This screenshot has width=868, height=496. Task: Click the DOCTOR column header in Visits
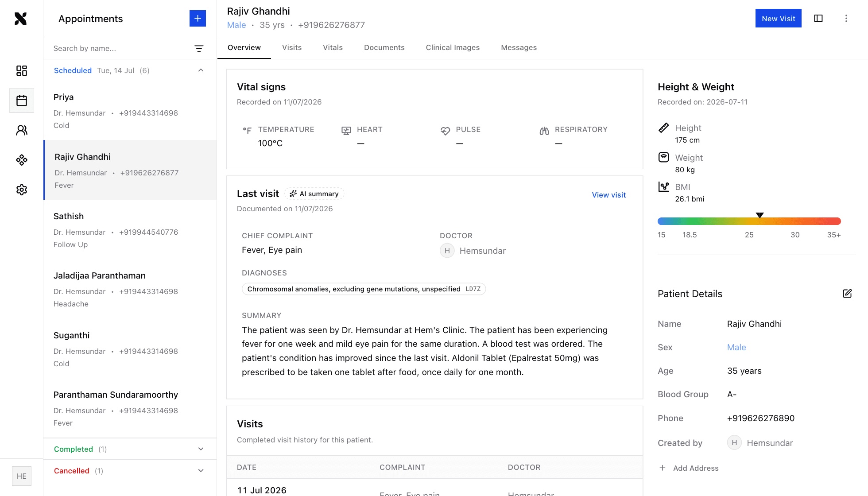click(524, 467)
